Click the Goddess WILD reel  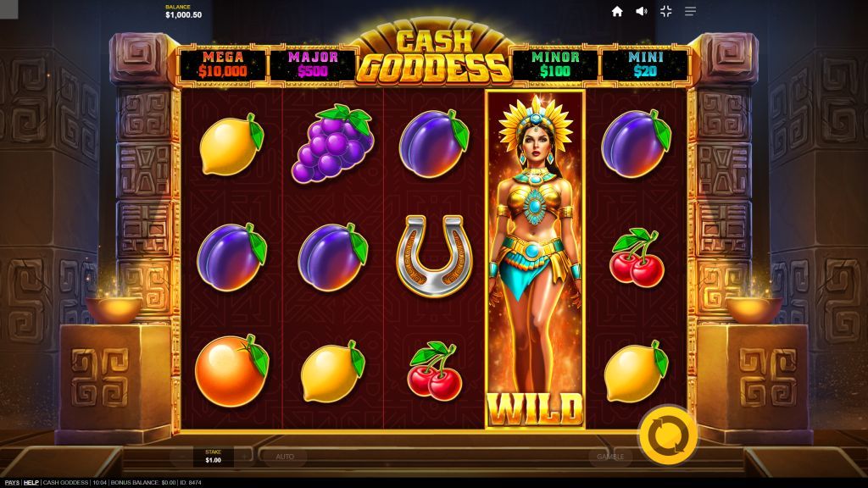pyautogui.click(x=535, y=259)
